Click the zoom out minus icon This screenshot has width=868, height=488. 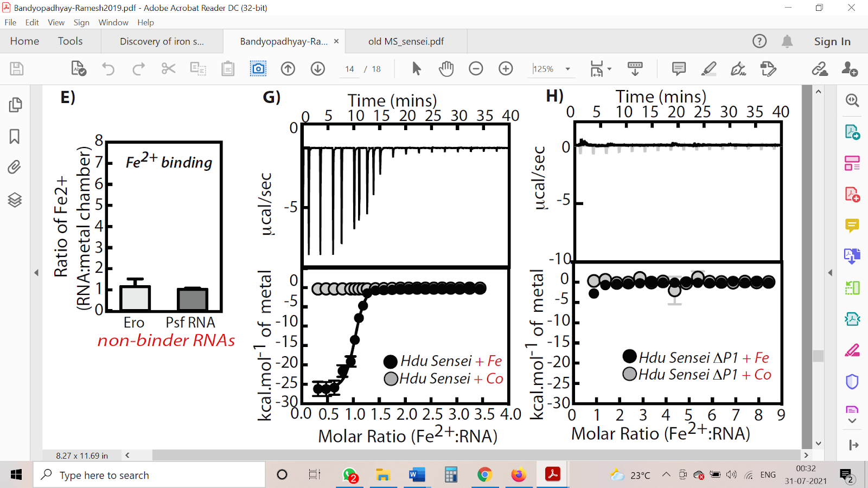click(x=476, y=69)
